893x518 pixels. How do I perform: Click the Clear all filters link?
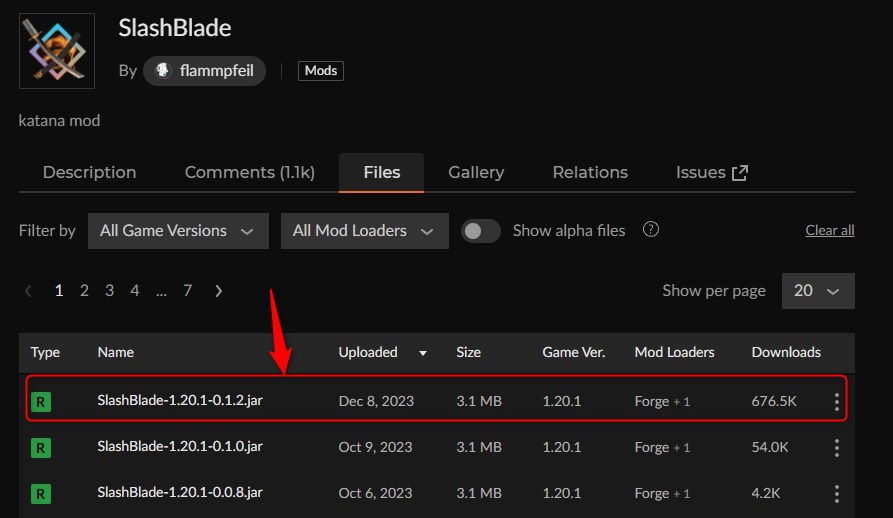pyautogui.click(x=830, y=230)
